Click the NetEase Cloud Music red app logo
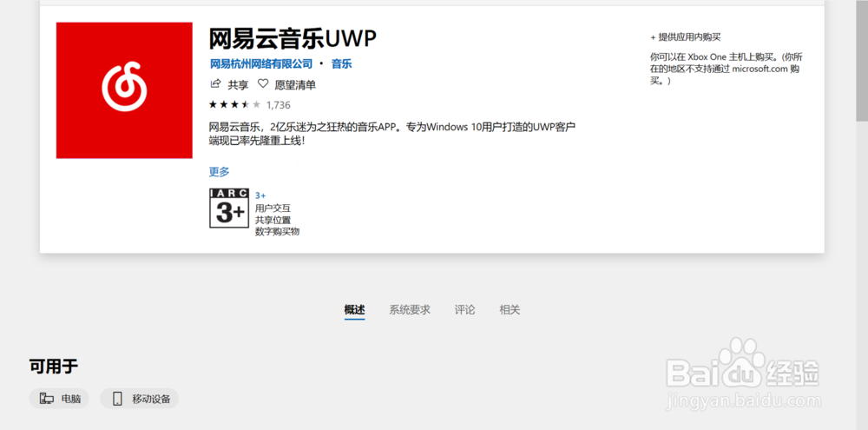Viewport: 868px width, 430px height. pyautogui.click(x=124, y=90)
